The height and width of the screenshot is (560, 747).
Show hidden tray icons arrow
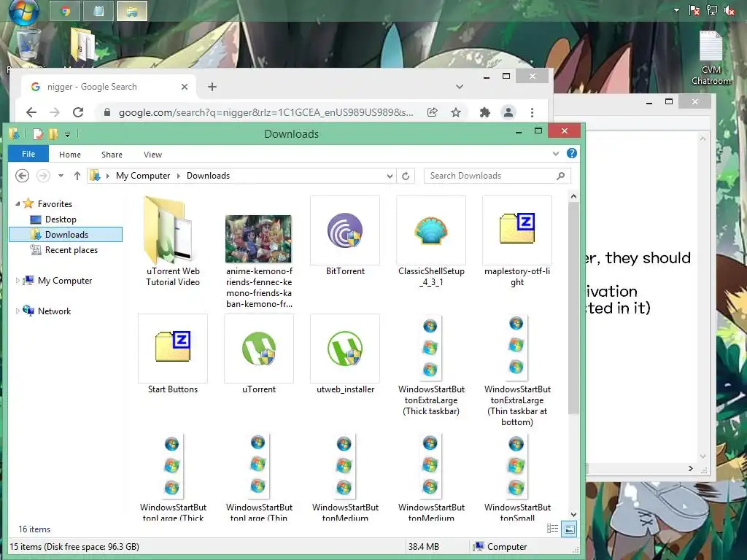[x=676, y=10]
